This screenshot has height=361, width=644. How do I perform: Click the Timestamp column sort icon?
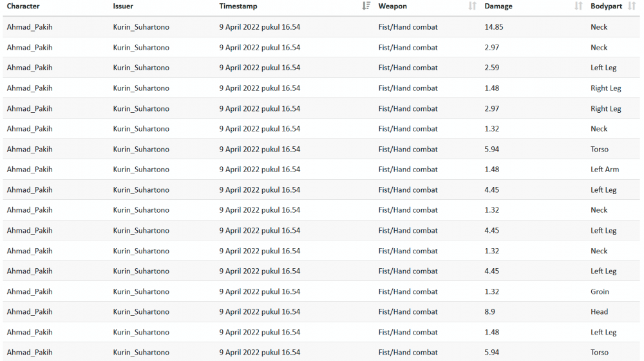pyautogui.click(x=366, y=6)
